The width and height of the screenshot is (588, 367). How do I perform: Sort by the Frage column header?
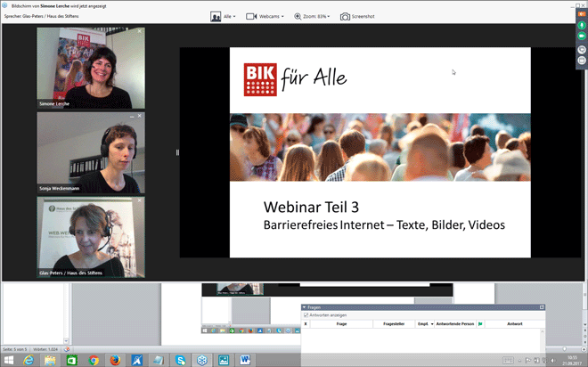pos(341,324)
